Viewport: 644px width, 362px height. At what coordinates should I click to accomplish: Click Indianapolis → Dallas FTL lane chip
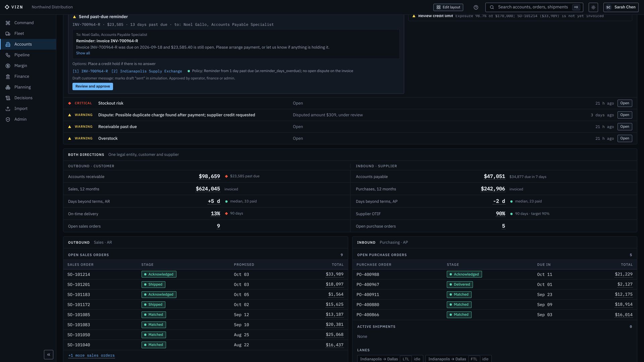458,359
